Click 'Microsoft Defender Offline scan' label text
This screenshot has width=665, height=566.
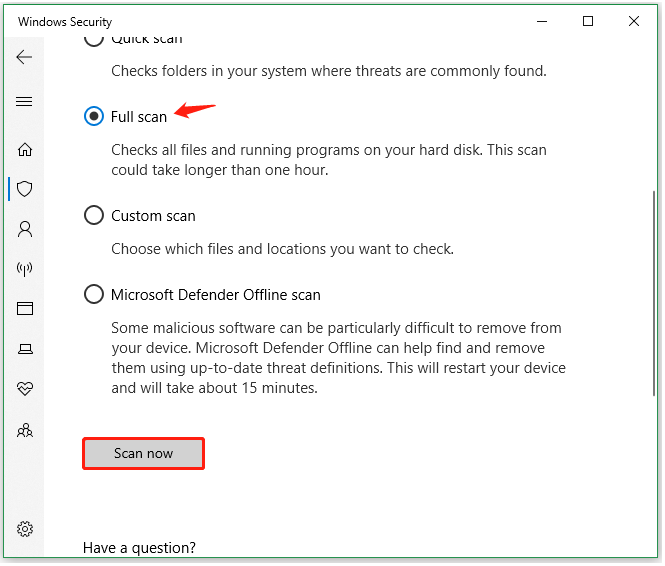216,296
